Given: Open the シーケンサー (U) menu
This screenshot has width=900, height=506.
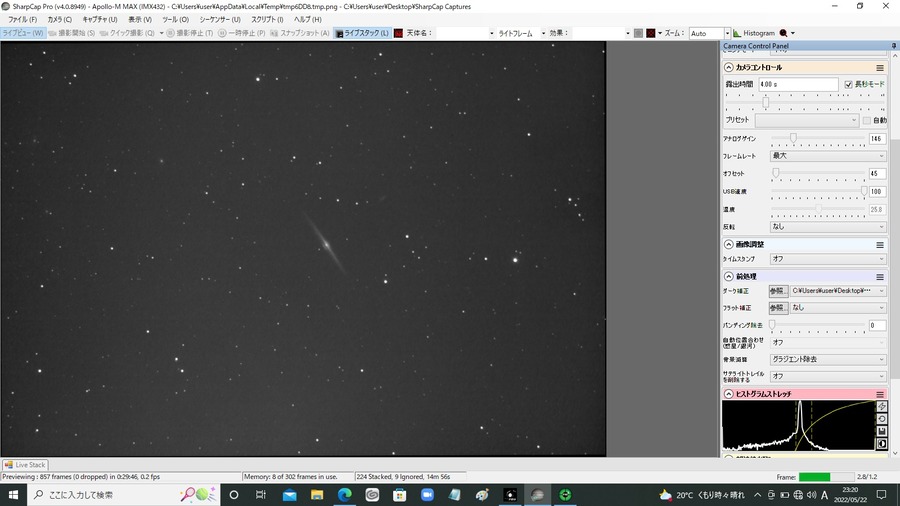Looking at the screenshot, I should coord(220,20).
